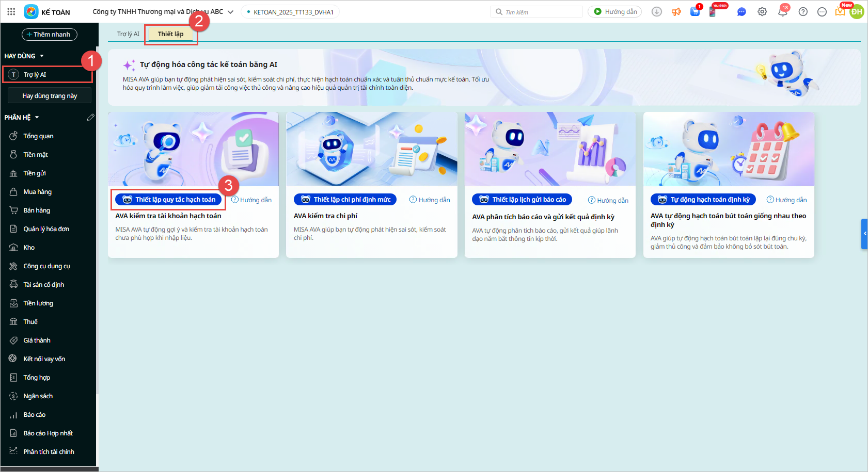Viewport: 868px width, 472px height.
Task: Click the megaphone announcements icon
Action: pyautogui.click(x=676, y=12)
